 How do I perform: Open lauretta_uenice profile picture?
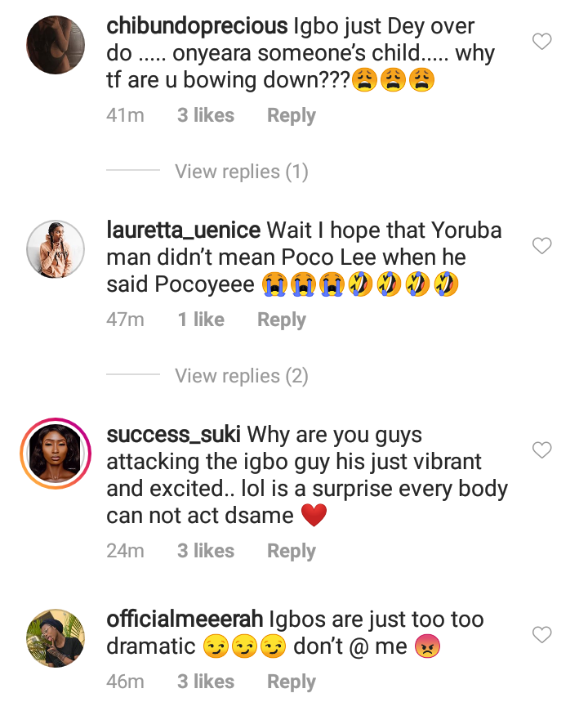tap(56, 249)
